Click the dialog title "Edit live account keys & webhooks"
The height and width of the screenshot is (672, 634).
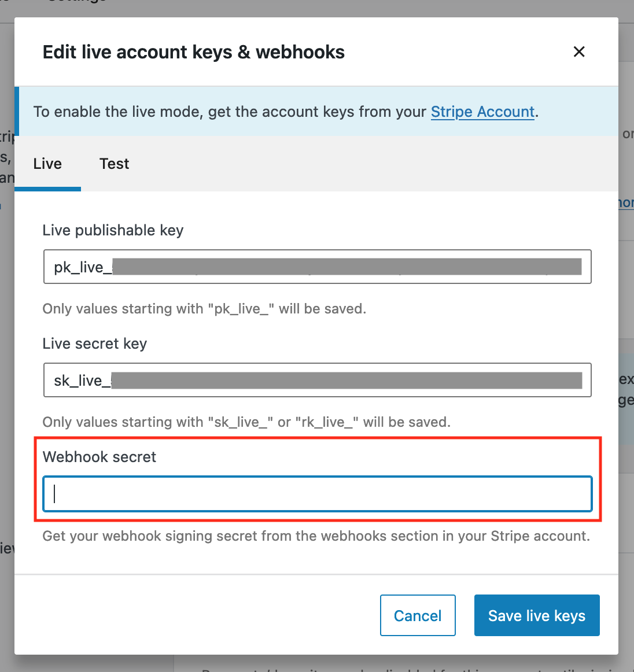coord(194,52)
